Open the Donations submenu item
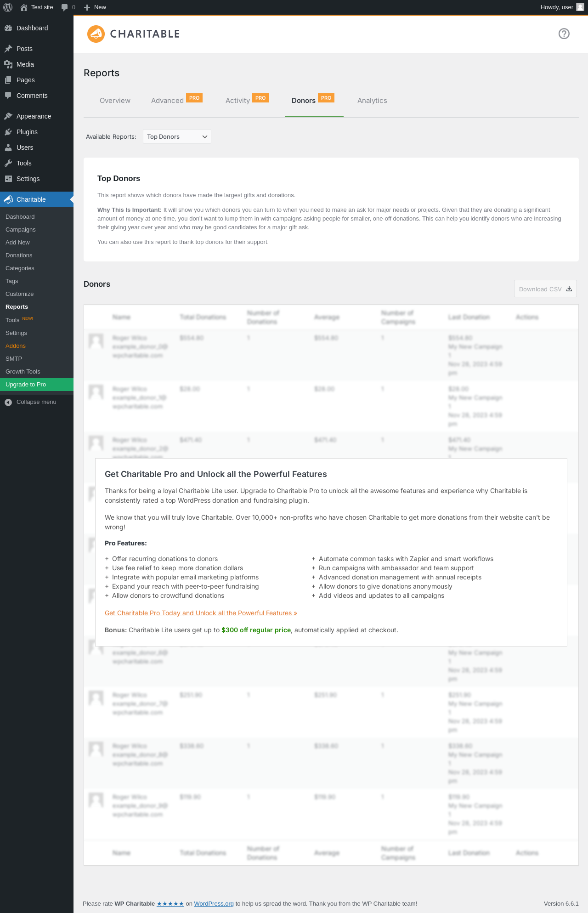This screenshot has height=913, width=588. pyautogui.click(x=37, y=255)
